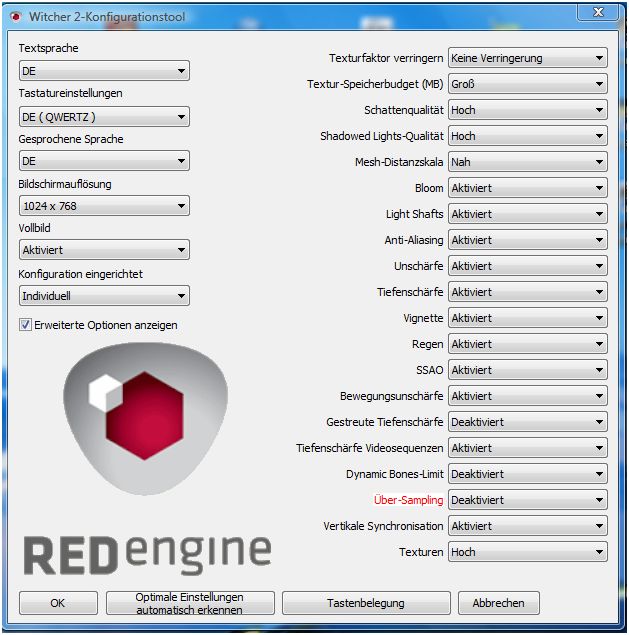Open the Unschärfe dropdown
The height and width of the screenshot is (635, 629).
tap(528, 266)
